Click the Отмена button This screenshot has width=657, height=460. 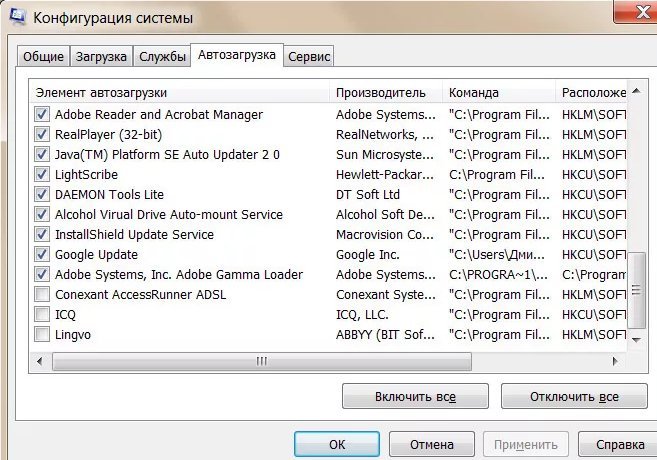coord(432,444)
